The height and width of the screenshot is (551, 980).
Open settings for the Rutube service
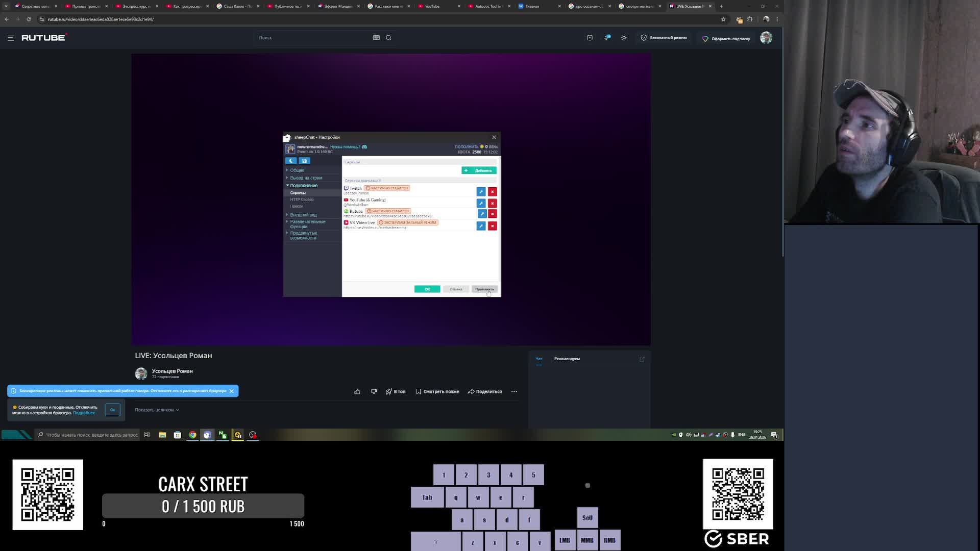coord(481,214)
